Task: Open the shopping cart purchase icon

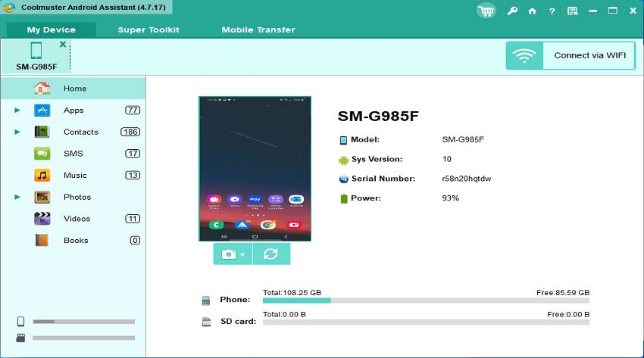Action: (486, 11)
